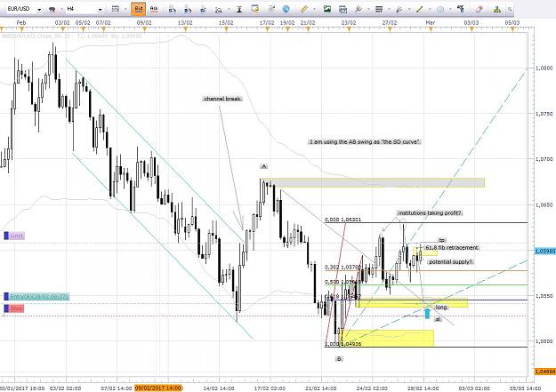The width and height of the screenshot is (556, 392).
Task: Click the time axis marker under 23/02
Action: point(349,30)
